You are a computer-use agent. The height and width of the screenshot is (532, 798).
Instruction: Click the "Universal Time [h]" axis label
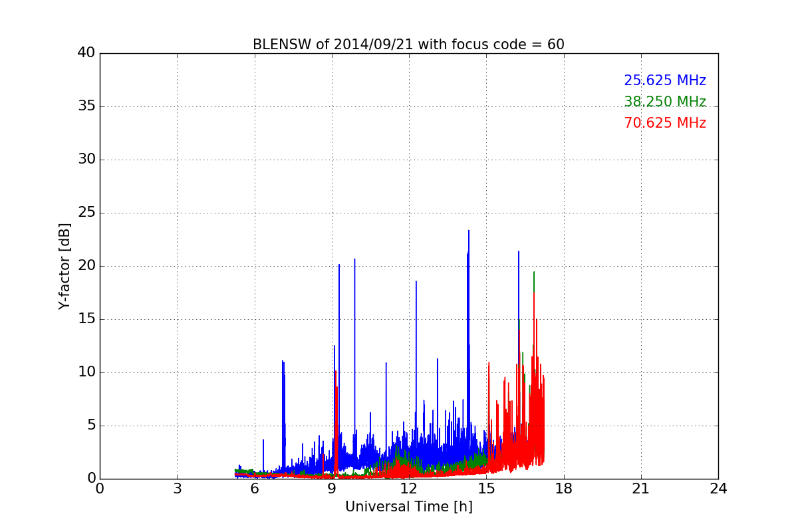(409, 507)
